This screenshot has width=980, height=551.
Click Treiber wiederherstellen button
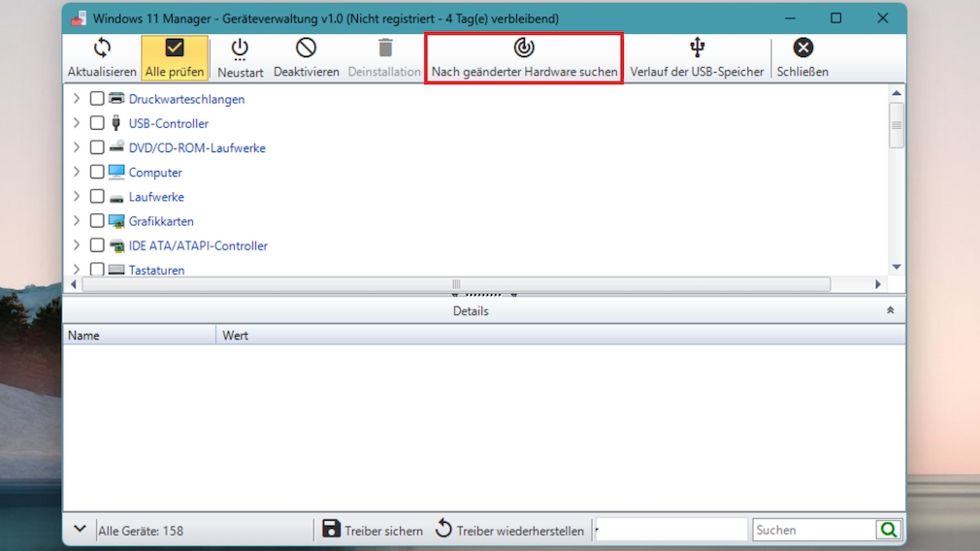click(x=509, y=530)
